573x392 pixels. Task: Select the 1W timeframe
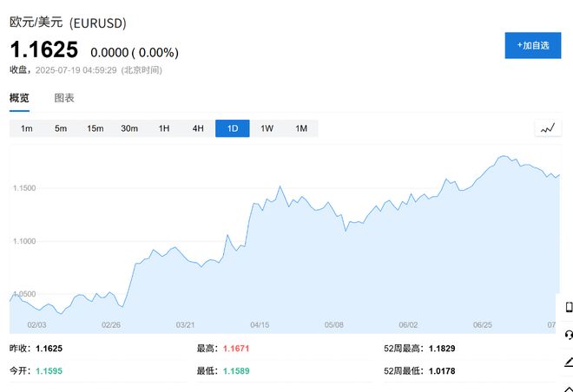(267, 128)
